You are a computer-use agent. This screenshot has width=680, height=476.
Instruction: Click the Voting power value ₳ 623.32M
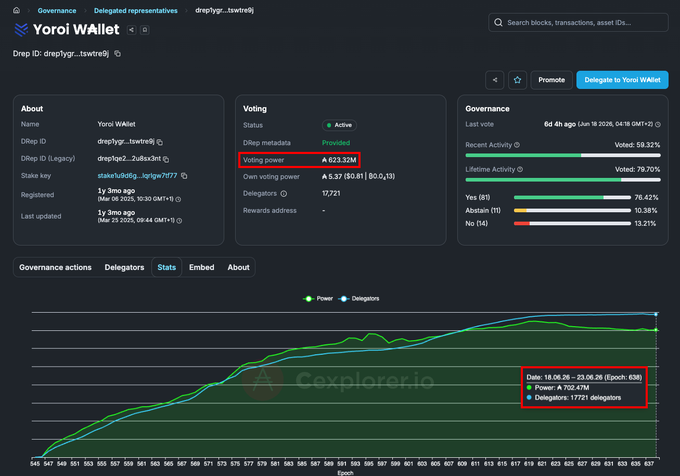pos(339,160)
